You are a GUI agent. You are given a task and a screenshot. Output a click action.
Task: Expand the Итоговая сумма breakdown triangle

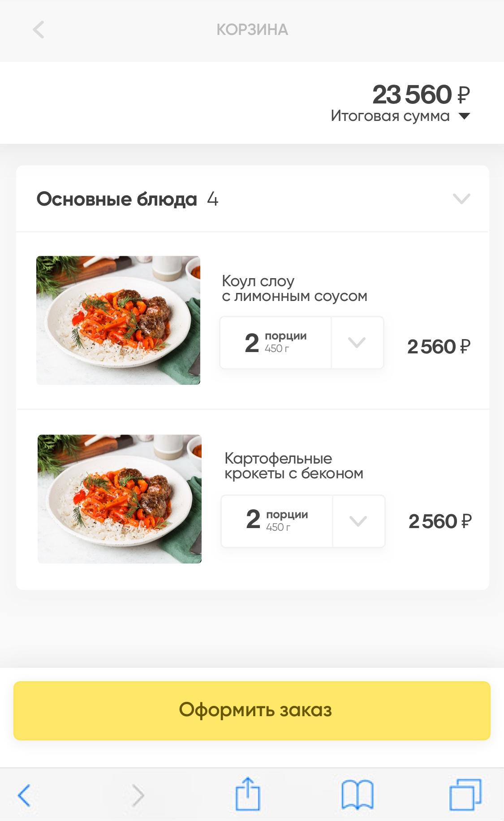pos(465,116)
